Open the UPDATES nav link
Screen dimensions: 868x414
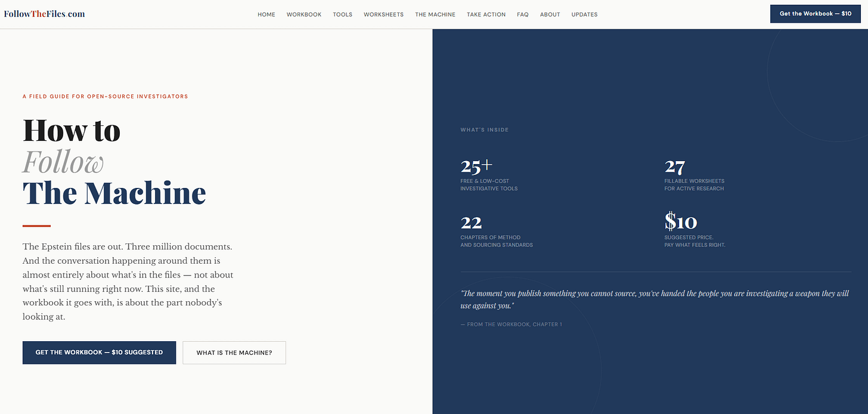pos(584,14)
